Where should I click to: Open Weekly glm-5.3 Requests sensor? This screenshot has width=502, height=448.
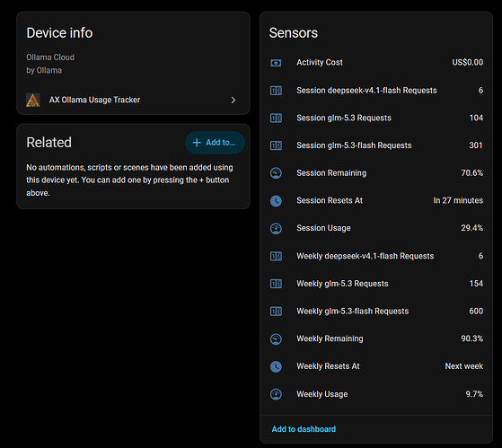(x=376, y=284)
